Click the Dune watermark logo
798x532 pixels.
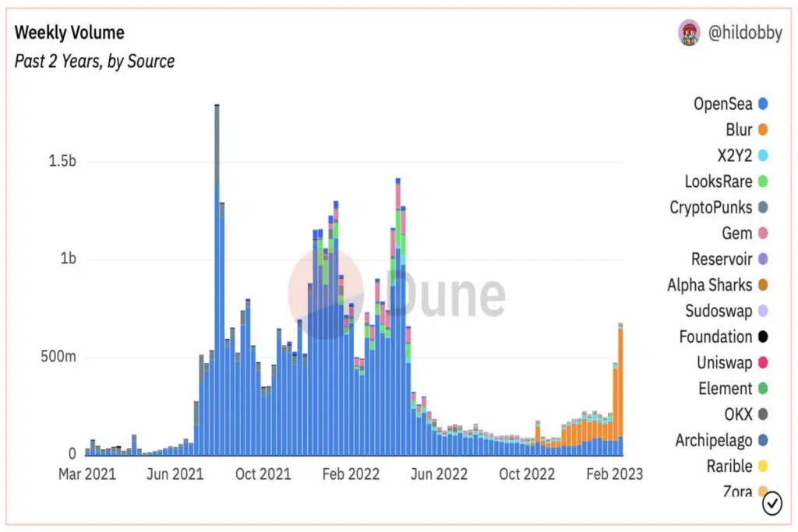click(397, 294)
